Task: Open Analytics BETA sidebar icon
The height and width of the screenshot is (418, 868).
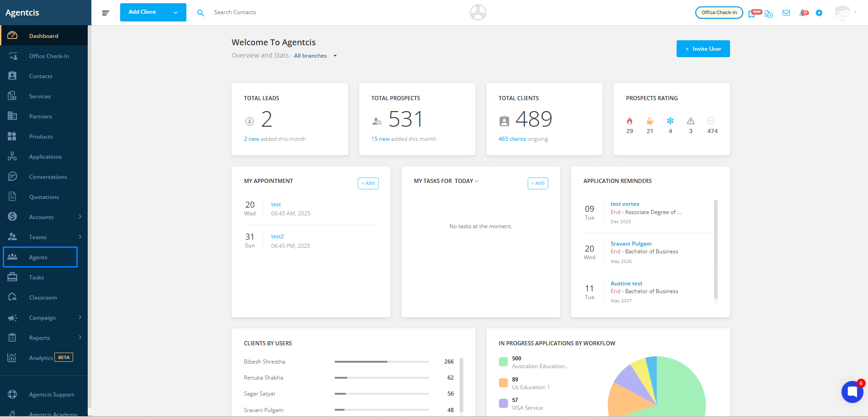Action: tap(12, 358)
